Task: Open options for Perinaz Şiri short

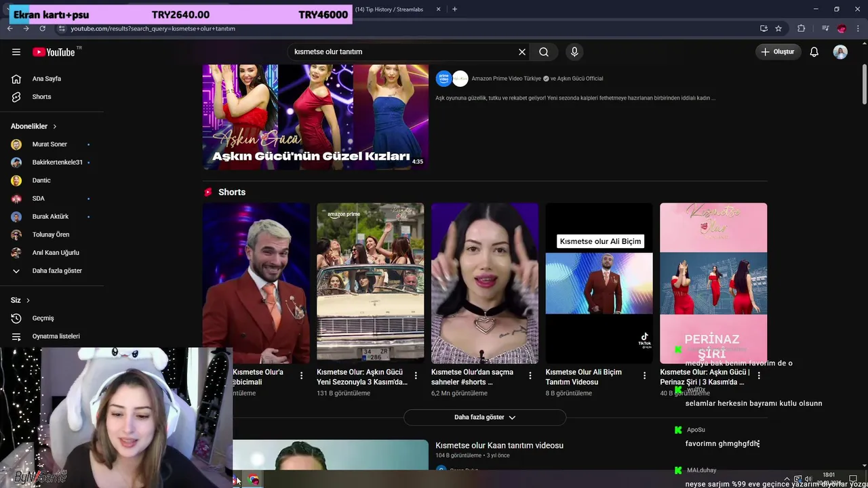Action: point(759,375)
